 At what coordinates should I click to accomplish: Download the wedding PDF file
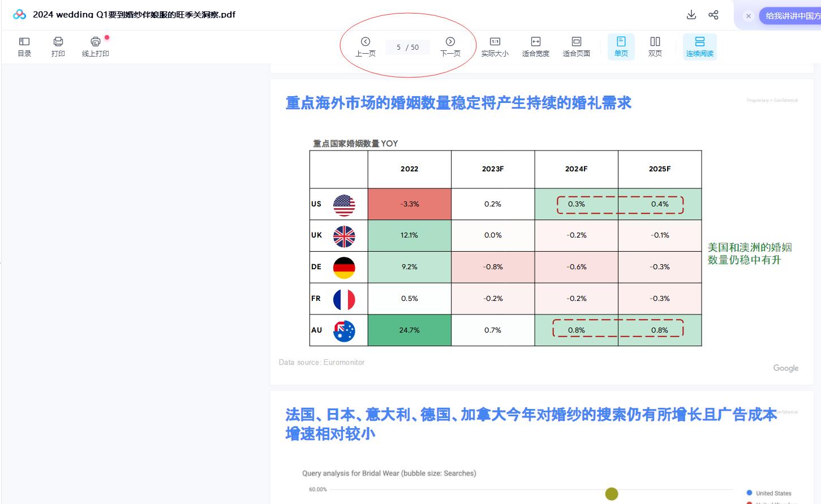[x=691, y=15]
